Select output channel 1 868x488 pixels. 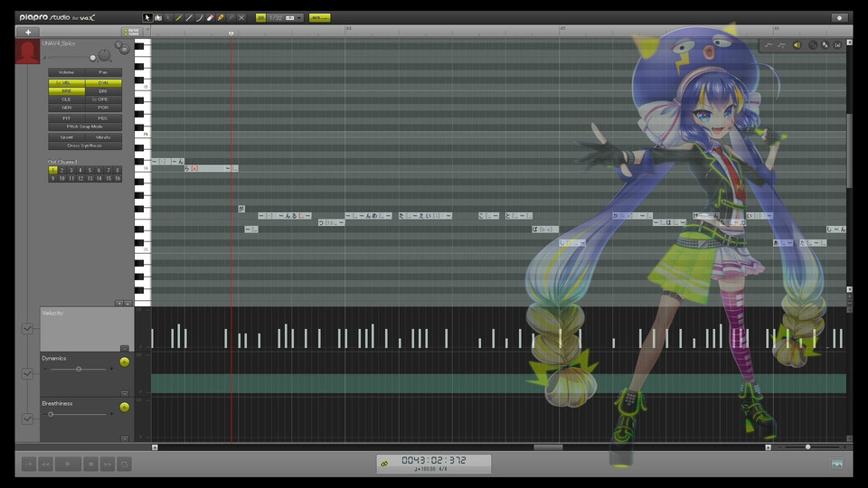pyautogui.click(x=52, y=171)
